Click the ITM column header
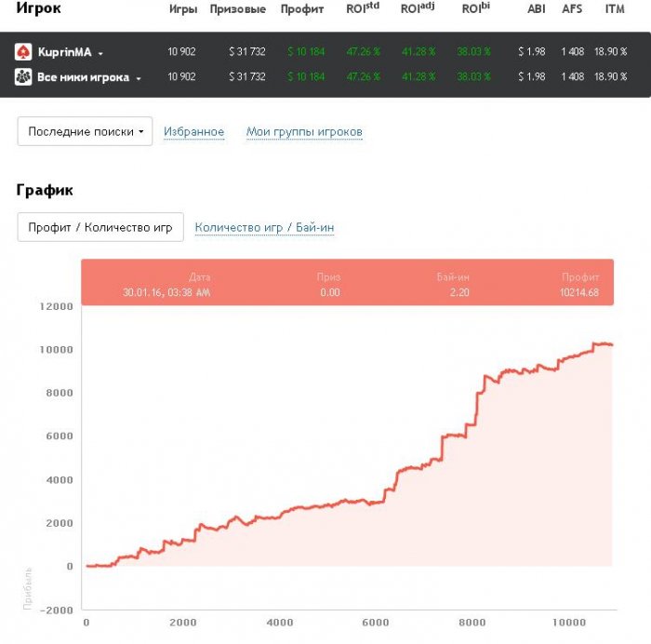This screenshot has height=644, width=651. tap(615, 9)
